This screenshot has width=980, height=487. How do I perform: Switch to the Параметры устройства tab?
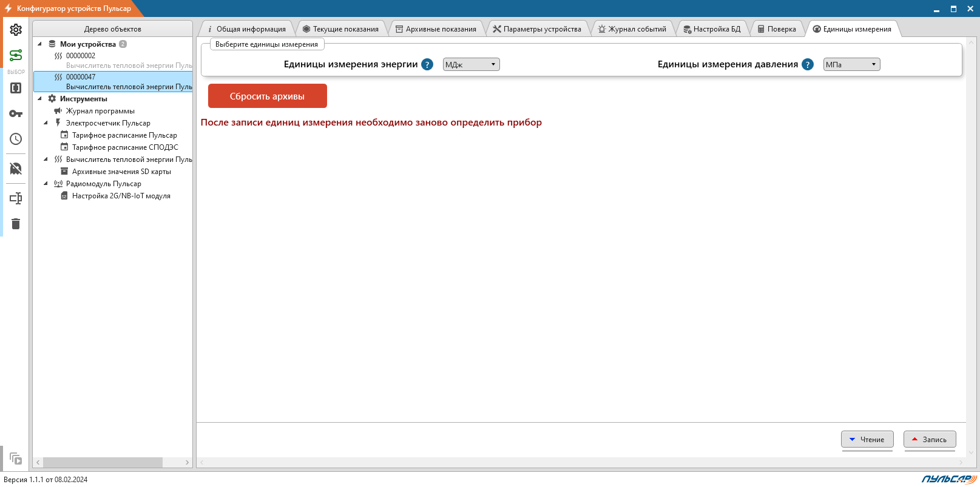click(x=537, y=29)
